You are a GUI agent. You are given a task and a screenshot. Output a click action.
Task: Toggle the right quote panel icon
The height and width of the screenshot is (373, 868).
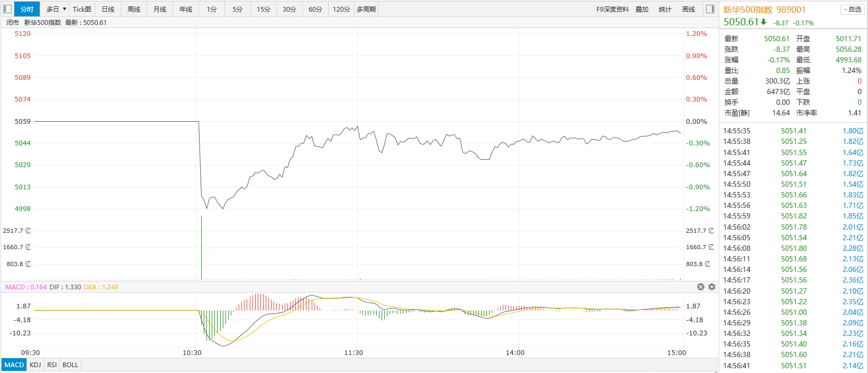click(710, 9)
